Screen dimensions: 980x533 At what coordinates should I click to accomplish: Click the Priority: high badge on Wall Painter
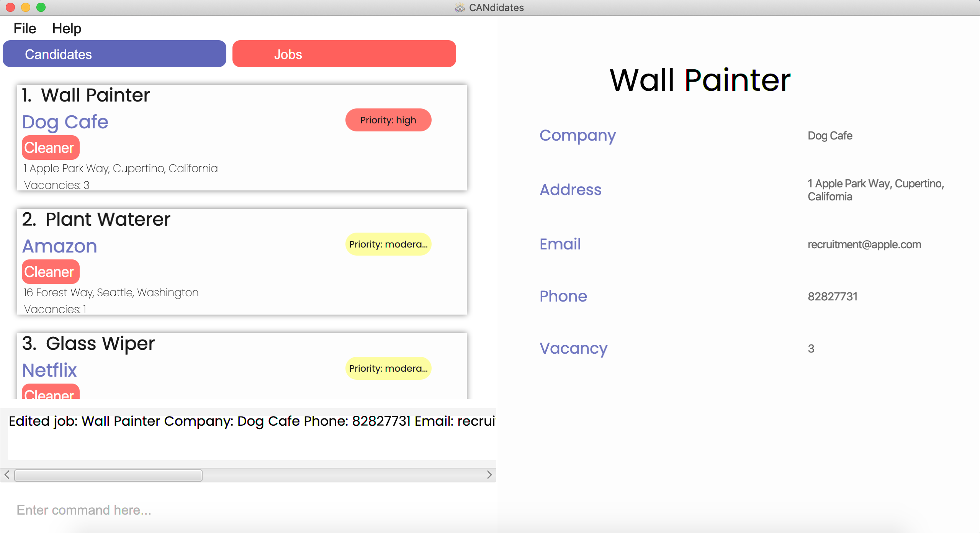(x=388, y=120)
